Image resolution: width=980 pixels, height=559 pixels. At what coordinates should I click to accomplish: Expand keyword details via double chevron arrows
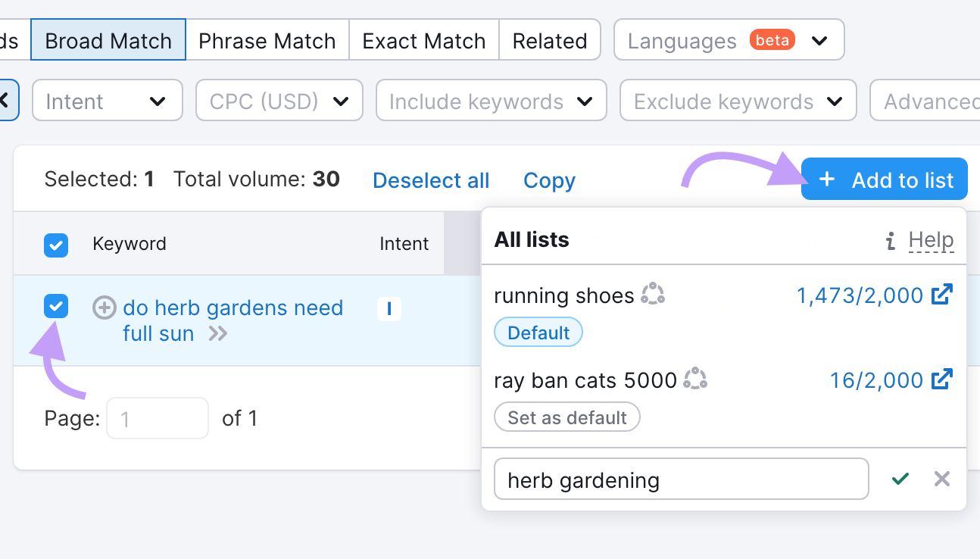click(217, 333)
